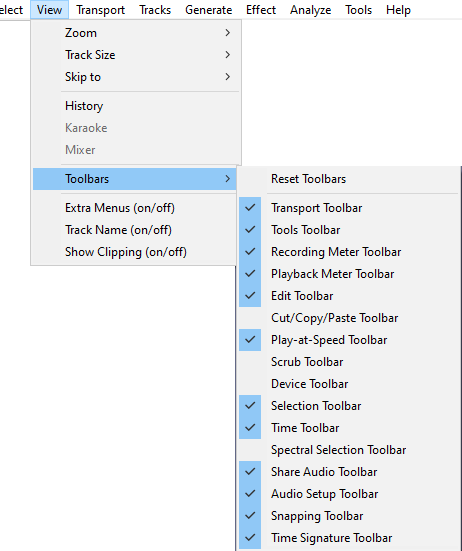
Task: Choose Reset Toolbars
Action: point(349,179)
